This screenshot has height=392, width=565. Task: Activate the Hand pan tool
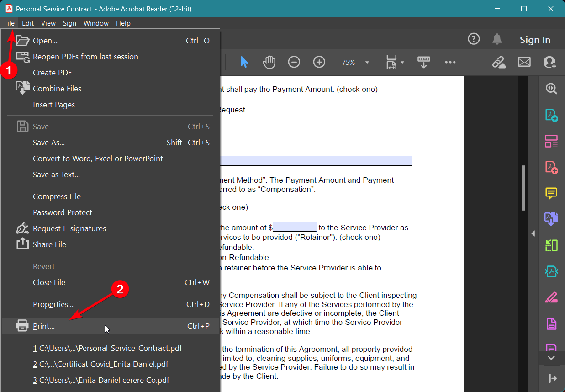(x=269, y=63)
